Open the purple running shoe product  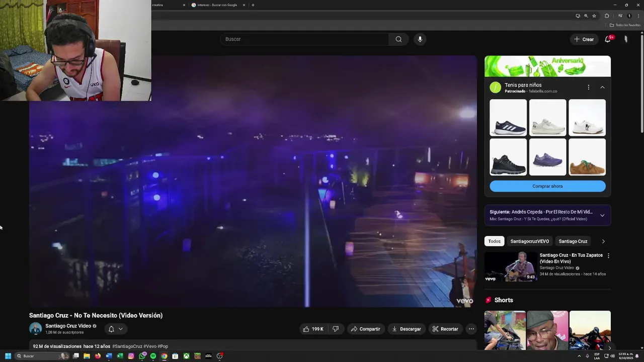tap(547, 157)
